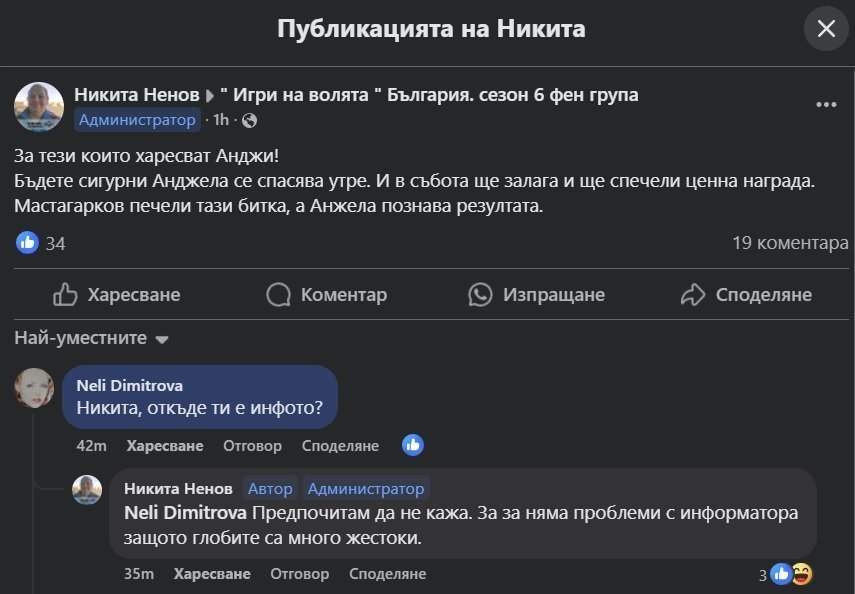Viewport: 855px width, 594px height.
Task: Click the public globe privacy icon
Action: tap(249, 121)
